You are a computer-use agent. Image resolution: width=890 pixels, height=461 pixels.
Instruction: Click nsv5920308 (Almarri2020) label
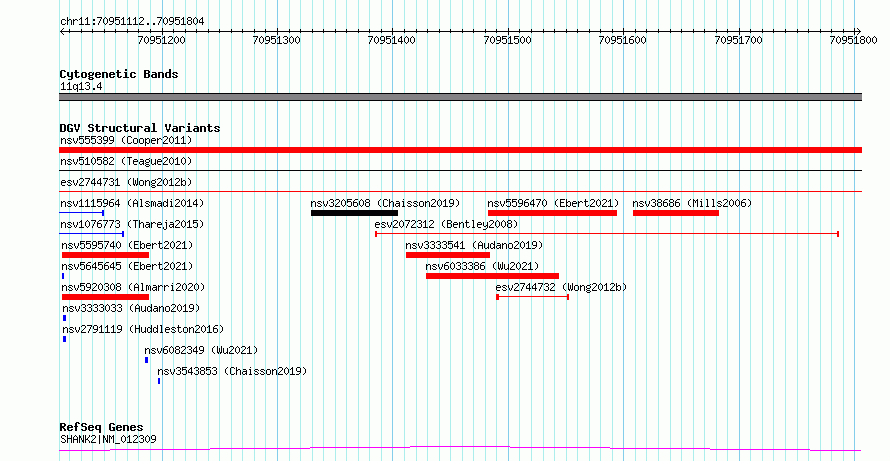(x=133, y=287)
